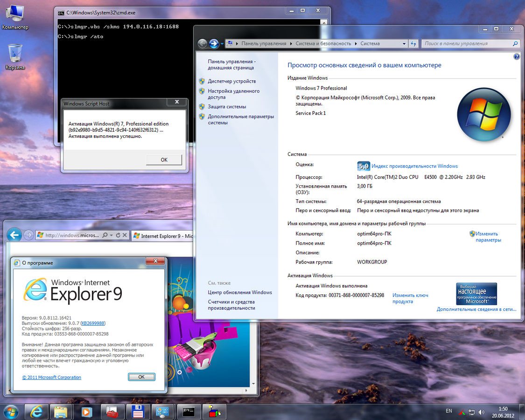The height and width of the screenshot is (420, 525).
Task: Click the volume speaker tray icon
Action: (x=481, y=412)
